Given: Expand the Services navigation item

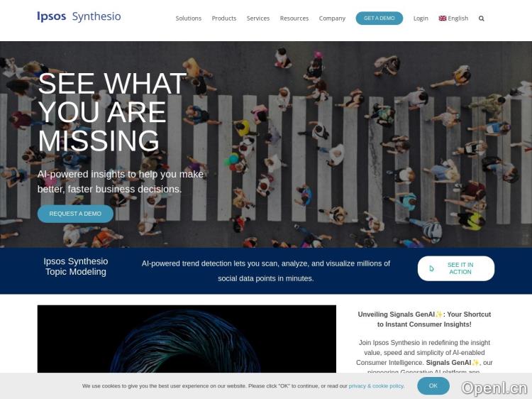Looking at the screenshot, I should coord(258,18).
